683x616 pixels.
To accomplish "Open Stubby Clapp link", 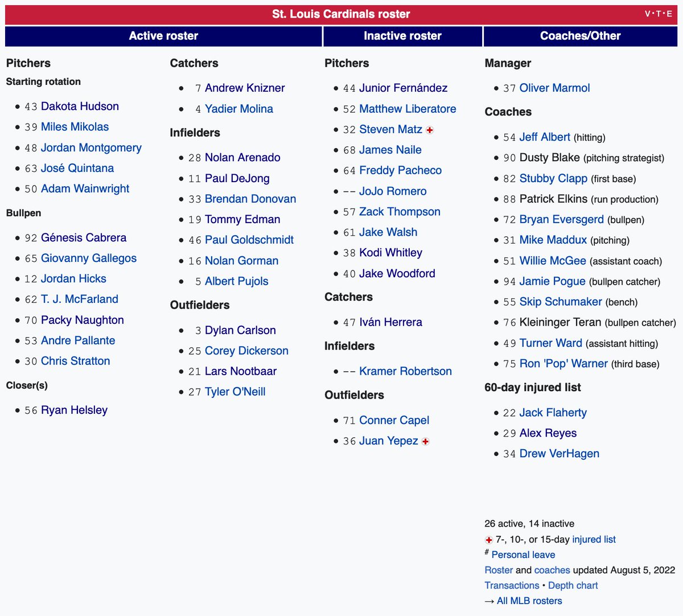I will [553, 179].
